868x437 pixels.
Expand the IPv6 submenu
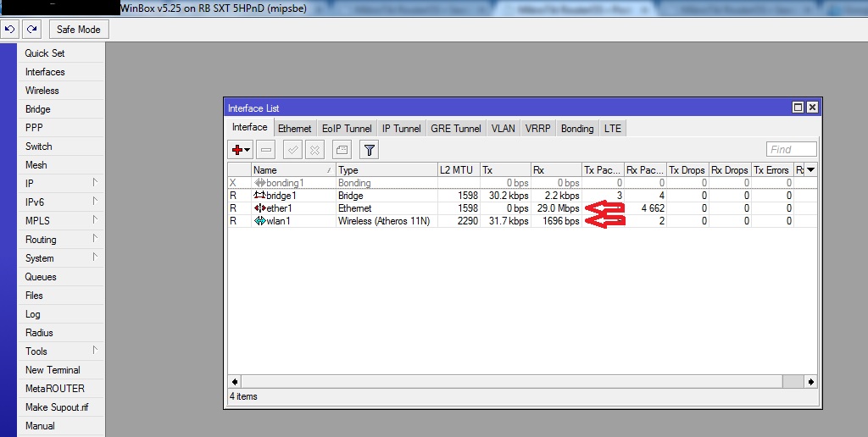61,202
